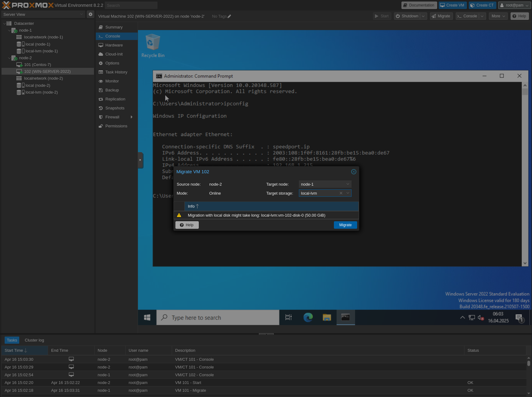
Task: Open the Snapshots panel
Action: click(115, 108)
